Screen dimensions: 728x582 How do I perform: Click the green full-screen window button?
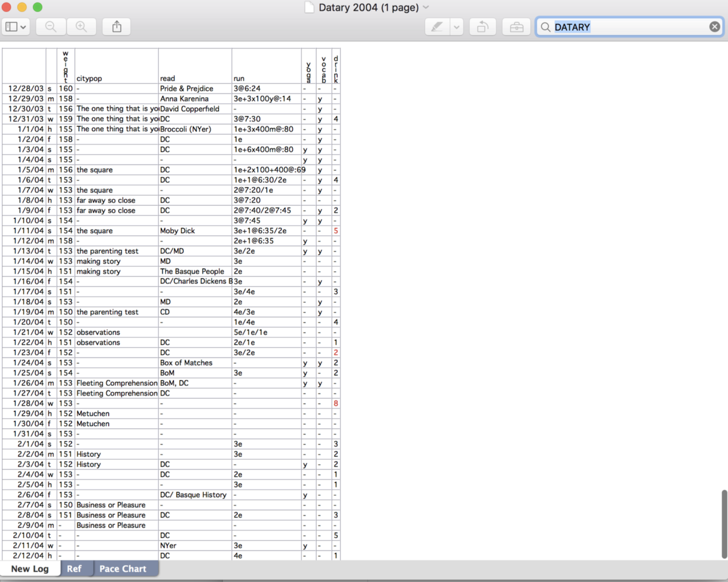pyautogui.click(x=38, y=7)
